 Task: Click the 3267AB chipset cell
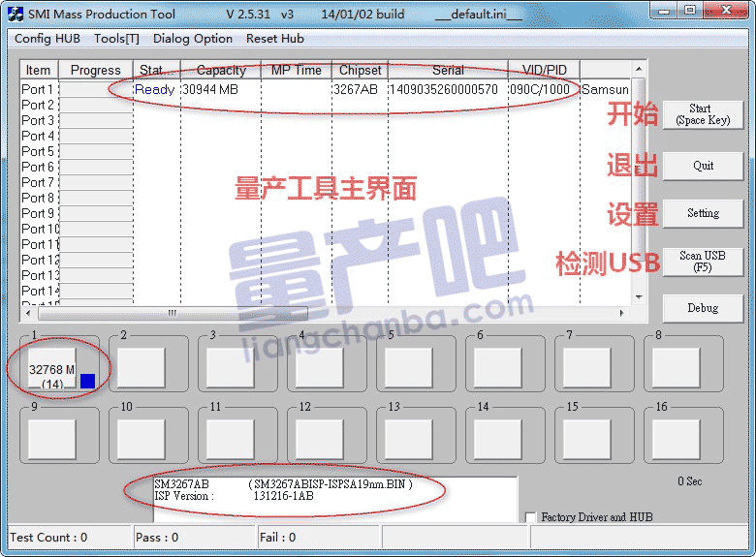(x=356, y=90)
